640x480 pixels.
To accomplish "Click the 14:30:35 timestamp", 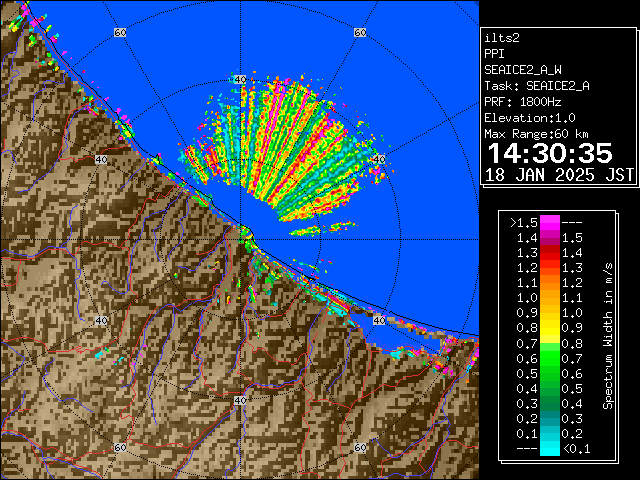I will pos(550,153).
